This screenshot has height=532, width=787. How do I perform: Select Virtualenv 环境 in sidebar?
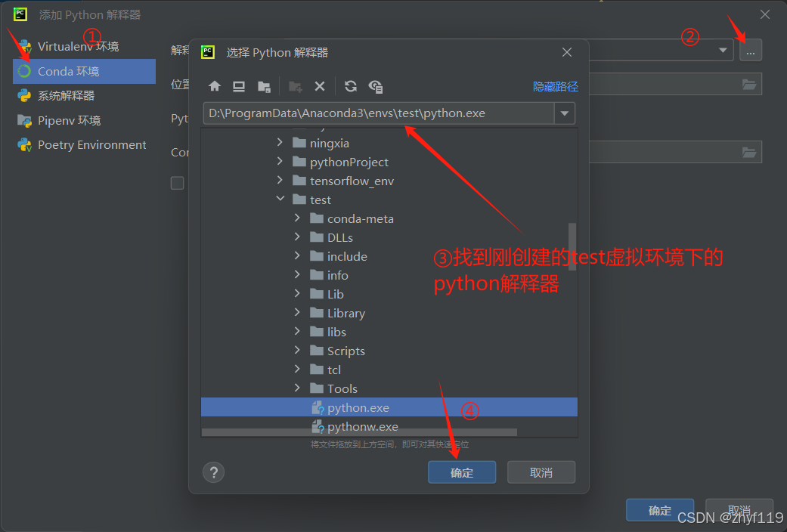pos(85,47)
